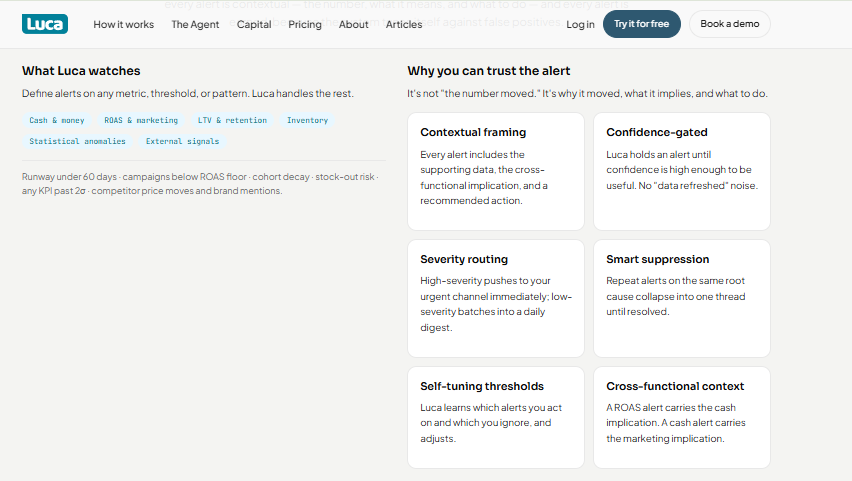Open the Severity routing card
852x481 pixels.
coord(496,298)
